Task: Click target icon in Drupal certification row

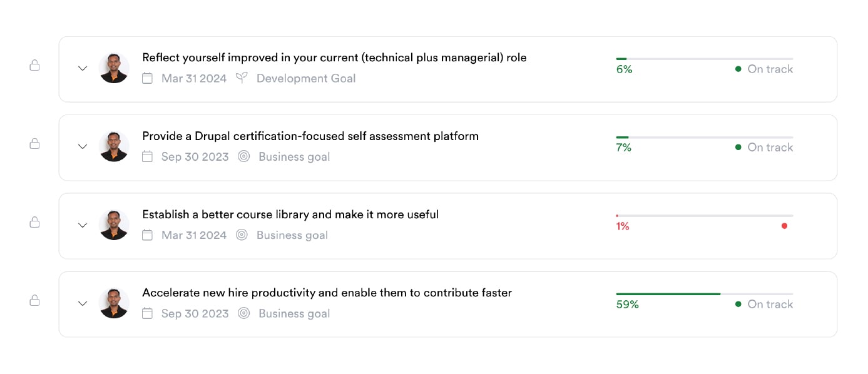Action: click(244, 156)
